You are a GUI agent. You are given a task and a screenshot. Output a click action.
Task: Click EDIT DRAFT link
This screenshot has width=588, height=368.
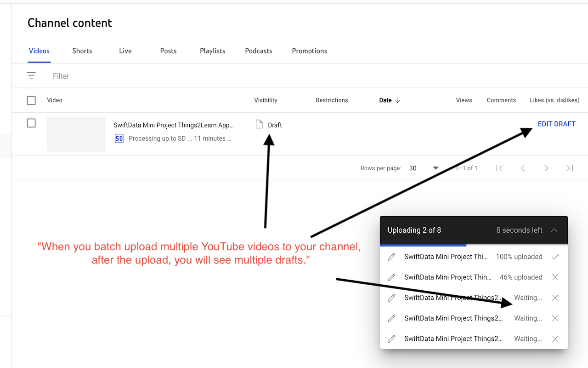pos(557,124)
